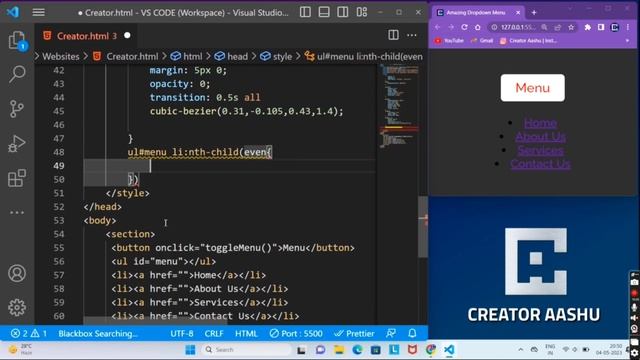640x360 pixels.
Task: Go back in the browser
Action: pyautogui.click(x=438, y=27)
